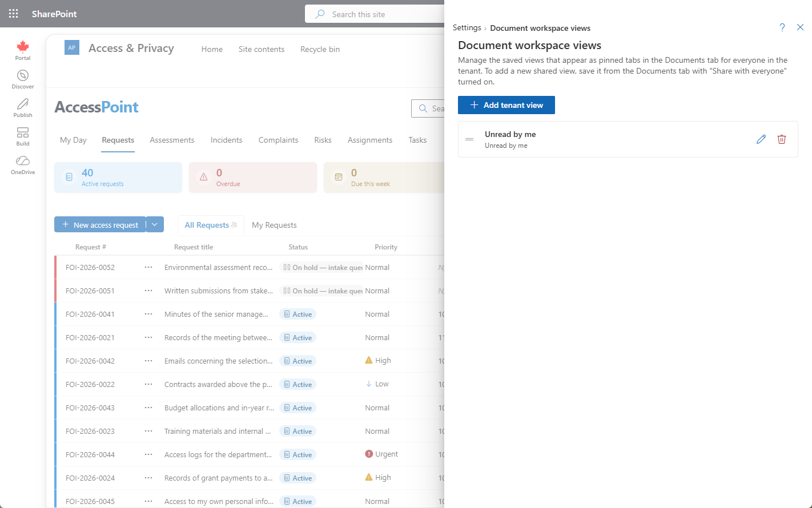
Task: Close the settings panel with X
Action: click(x=800, y=27)
